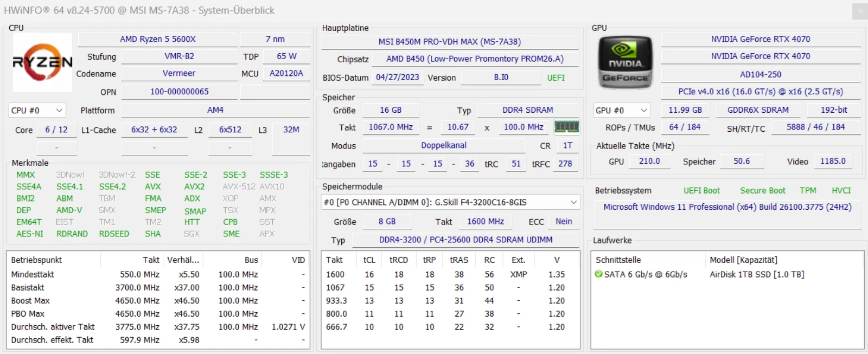The width and height of the screenshot is (868, 354).
Task: Click the HVCI label
Action: (x=841, y=191)
